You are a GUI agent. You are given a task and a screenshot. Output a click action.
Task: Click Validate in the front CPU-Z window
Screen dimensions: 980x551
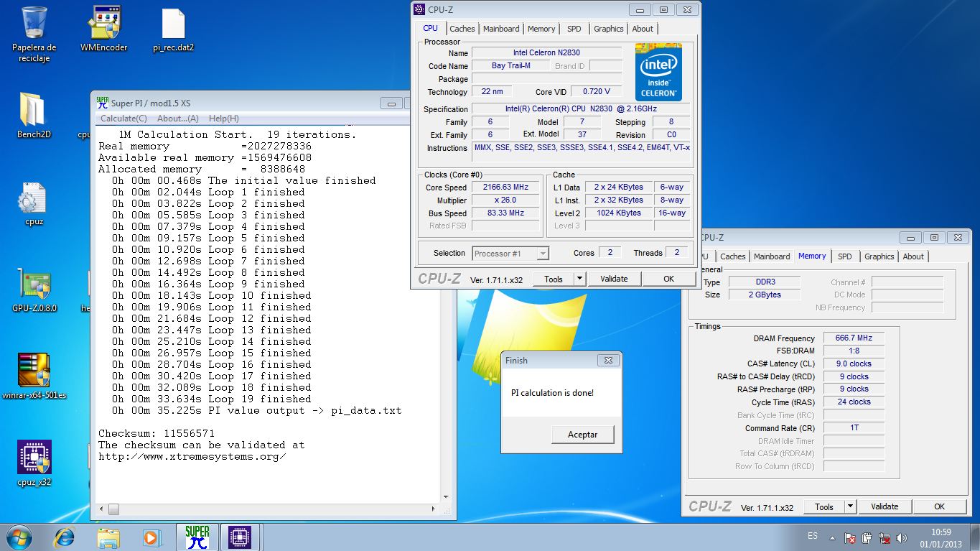click(614, 279)
